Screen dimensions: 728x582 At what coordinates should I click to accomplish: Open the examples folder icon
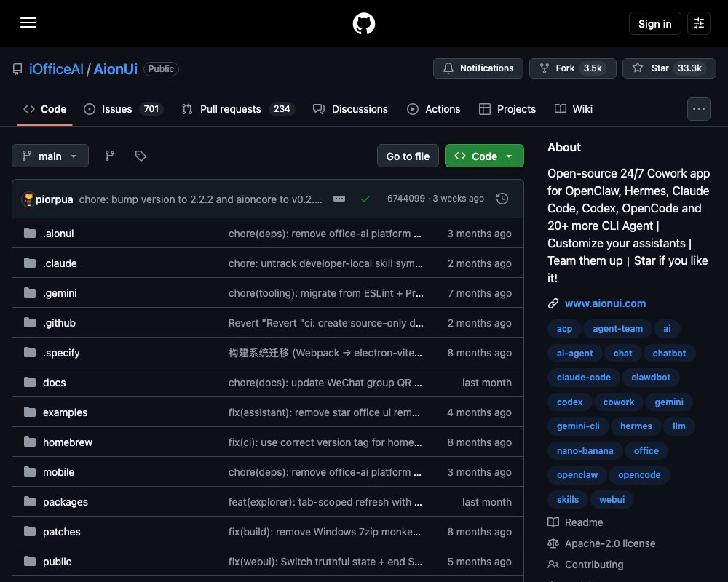30,412
